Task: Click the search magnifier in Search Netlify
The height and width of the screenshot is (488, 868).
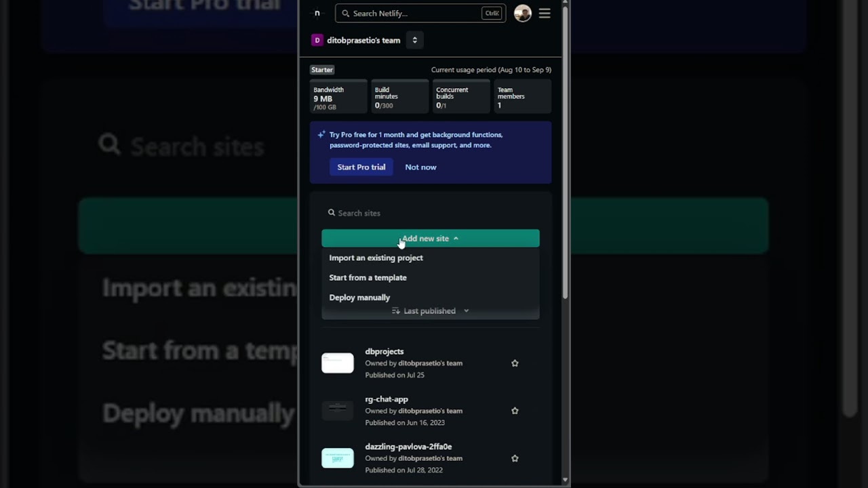Action: (346, 14)
